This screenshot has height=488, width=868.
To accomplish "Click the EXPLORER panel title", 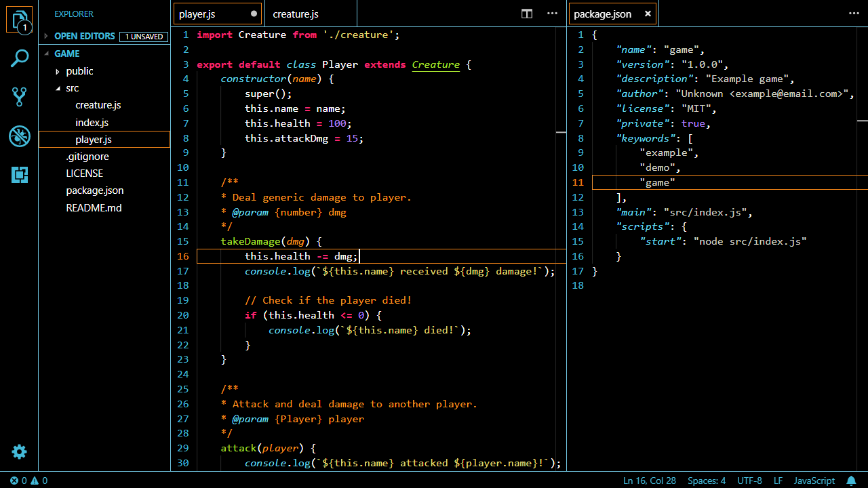I will tap(74, 14).
